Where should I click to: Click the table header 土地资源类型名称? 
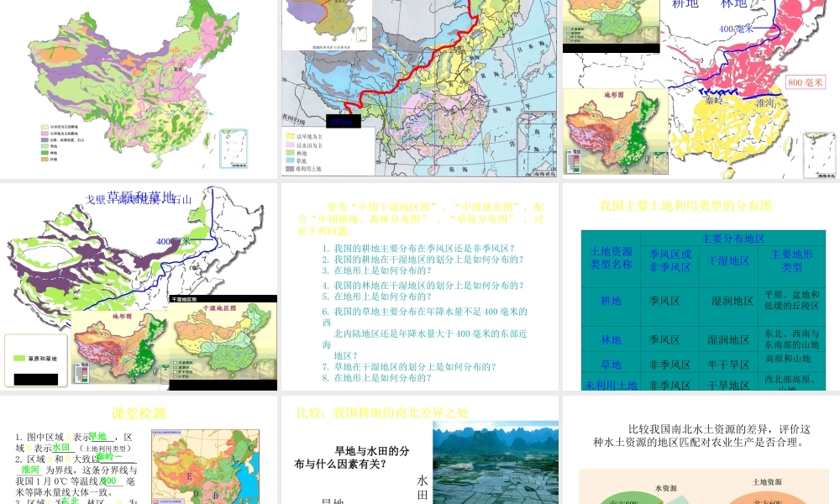click(611, 258)
